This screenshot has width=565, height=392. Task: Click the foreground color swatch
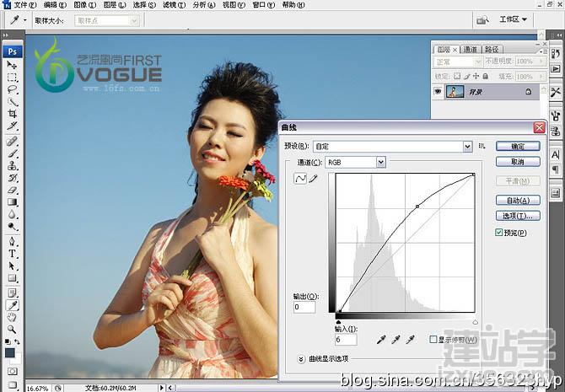10,352
